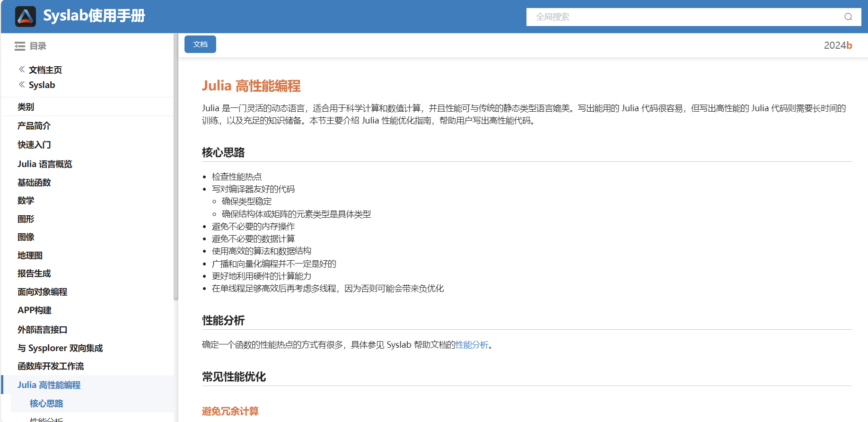Open the Julia 语言概览 section

click(45, 164)
